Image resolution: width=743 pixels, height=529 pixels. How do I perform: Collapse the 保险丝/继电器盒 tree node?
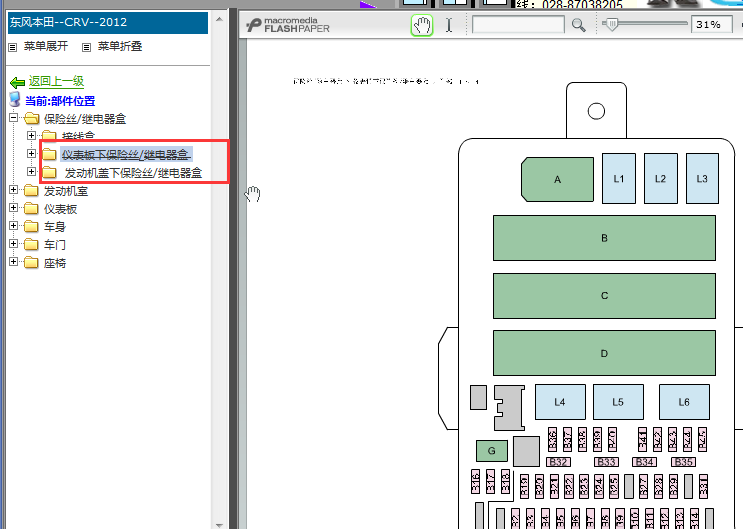[x=13, y=118]
